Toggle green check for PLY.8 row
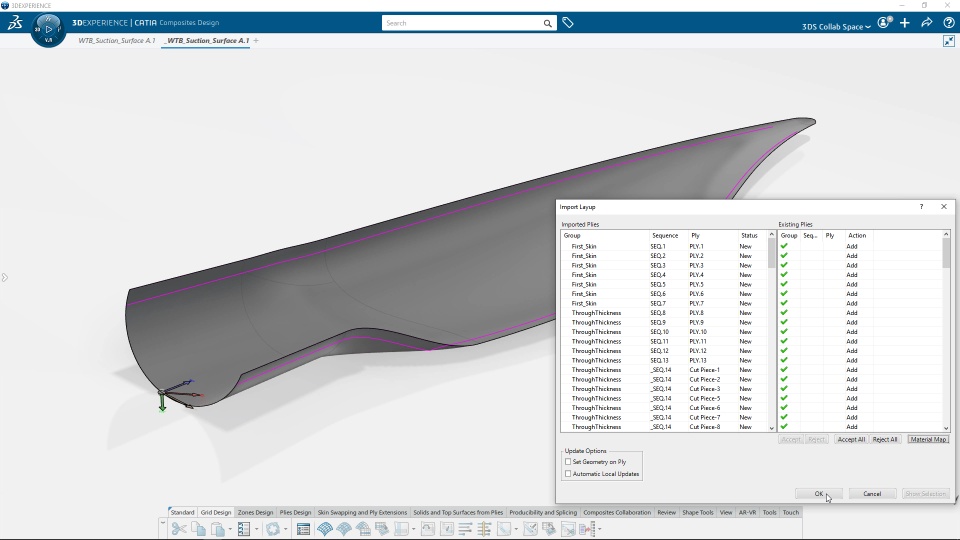 (784, 313)
